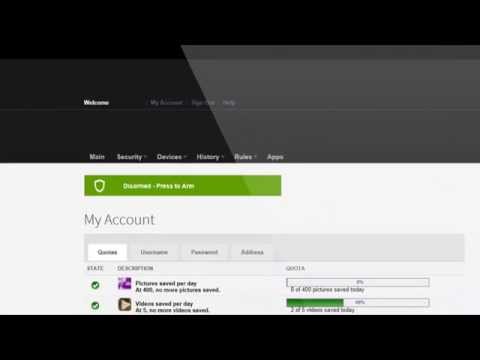Viewport: 480px width, 360px height.
Task: Click the videos saved quota progress bar
Action: tap(358, 302)
